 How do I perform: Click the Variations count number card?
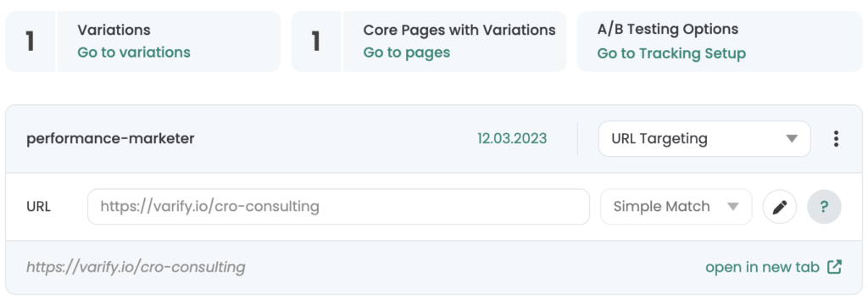pos(30,42)
